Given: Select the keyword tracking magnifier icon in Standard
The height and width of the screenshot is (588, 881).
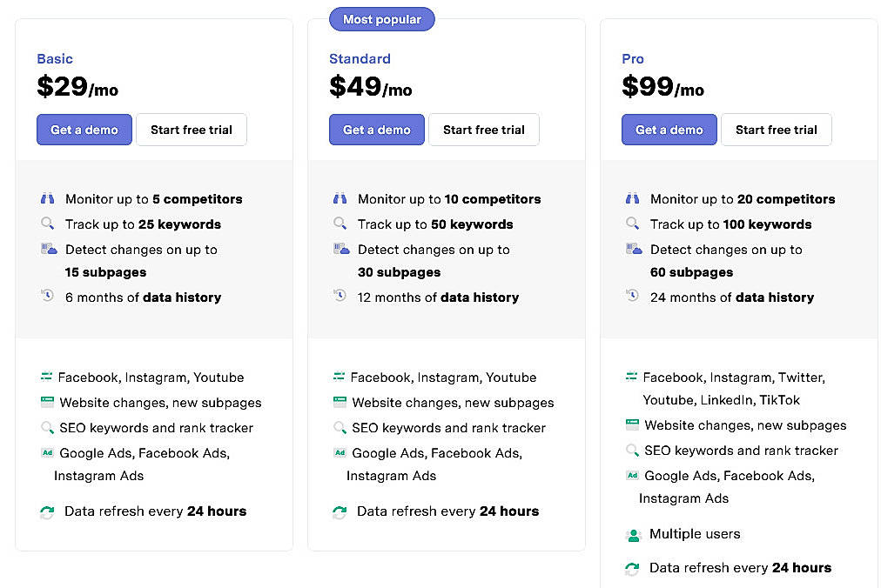Looking at the screenshot, I should point(340,224).
